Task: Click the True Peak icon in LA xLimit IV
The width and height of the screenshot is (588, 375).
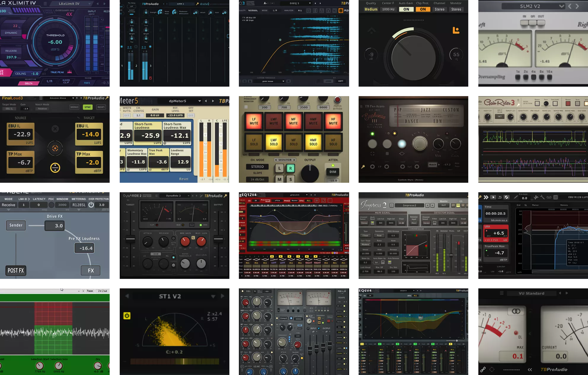Action: point(70,72)
